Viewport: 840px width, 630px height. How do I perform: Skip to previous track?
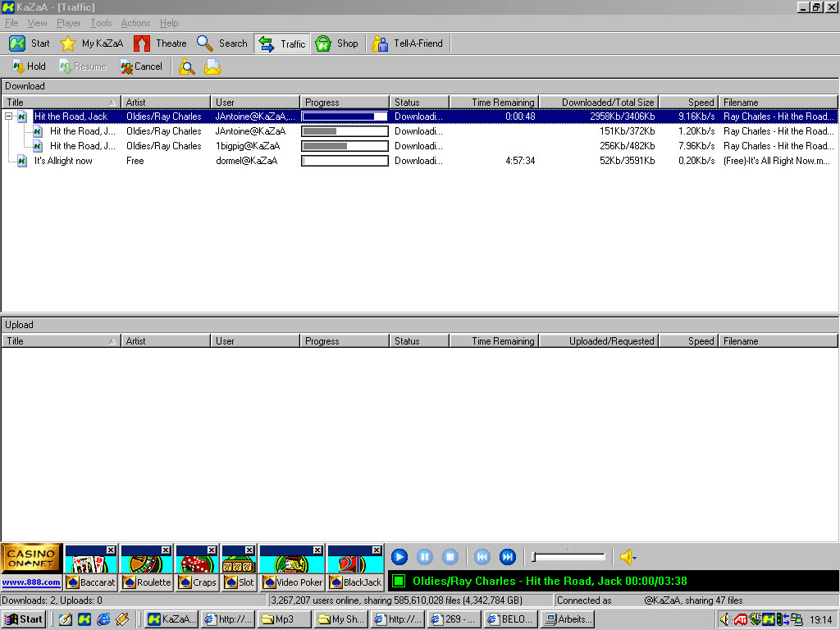(482, 557)
